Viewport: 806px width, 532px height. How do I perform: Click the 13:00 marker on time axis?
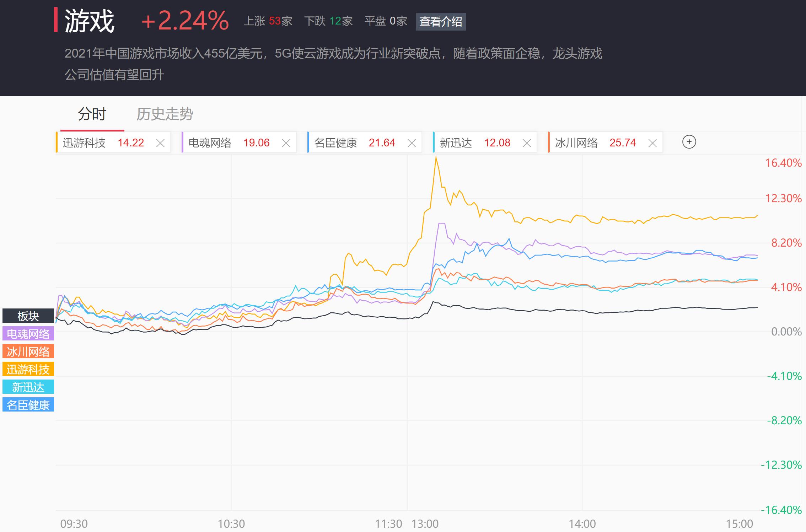point(425,523)
